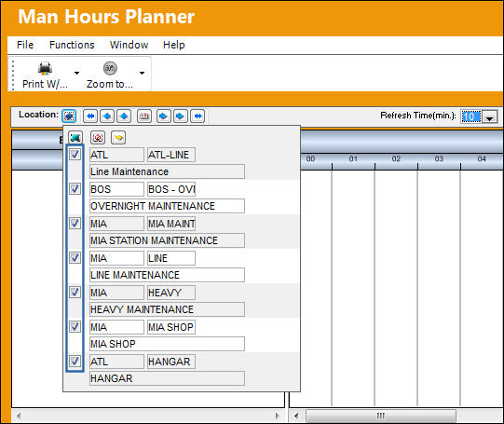Open the Location selector icon
The width and height of the screenshot is (504, 424).
(69, 116)
